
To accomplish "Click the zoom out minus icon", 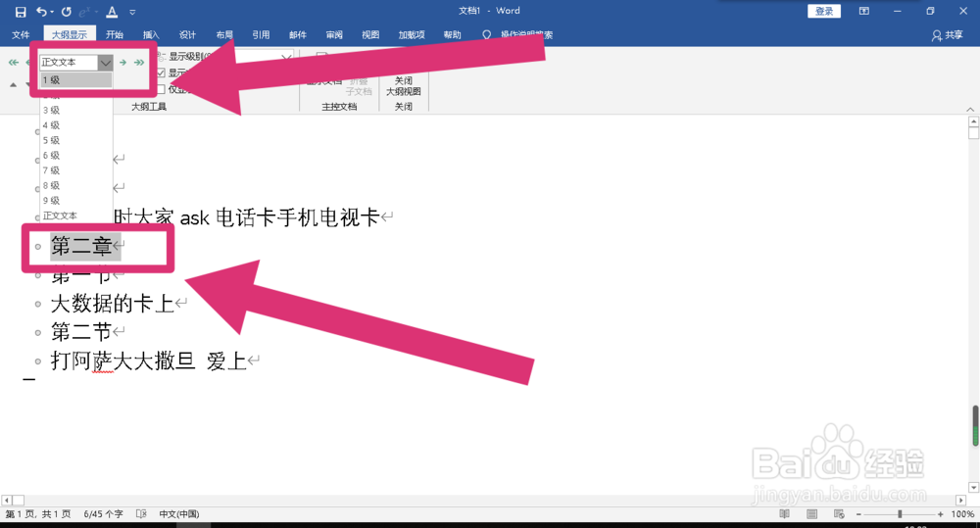I will point(858,513).
